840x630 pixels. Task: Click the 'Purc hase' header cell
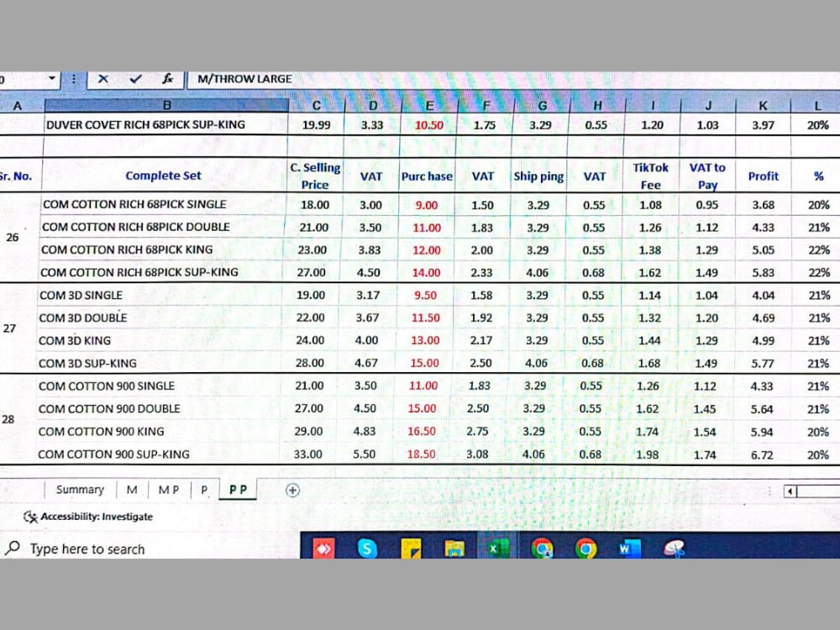point(427,176)
